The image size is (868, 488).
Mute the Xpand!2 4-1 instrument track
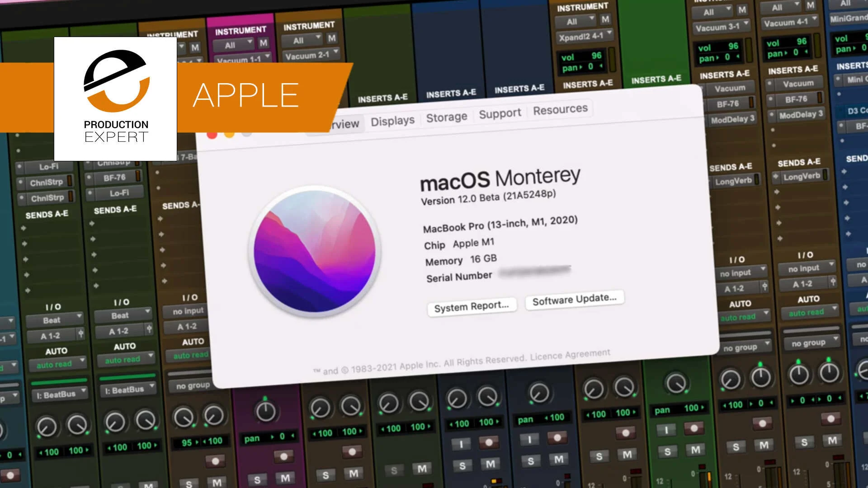click(605, 19)
